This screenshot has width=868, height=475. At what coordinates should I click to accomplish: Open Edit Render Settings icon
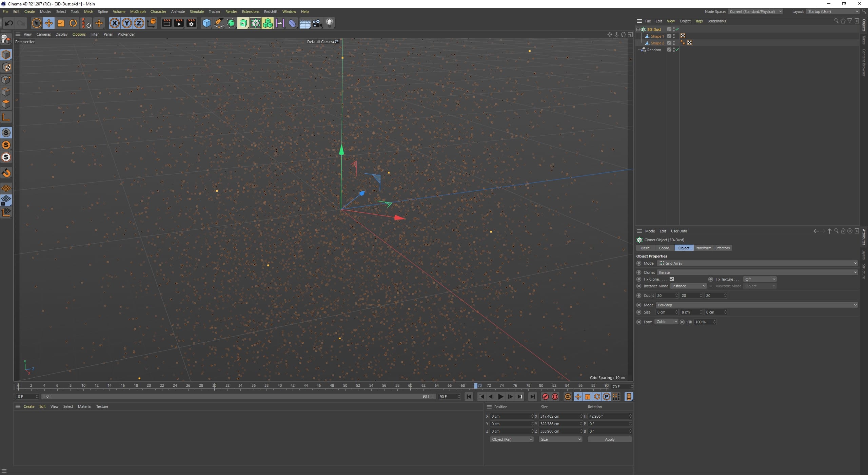click(x=191, y=23)
